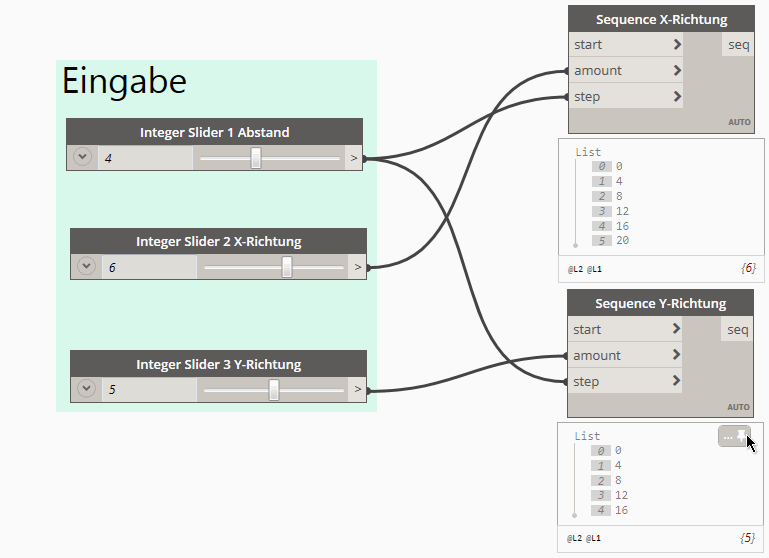Click the seq output on Sequence Y-Richtung
Viewport: 769px width, 558px height.
point(737,330)
